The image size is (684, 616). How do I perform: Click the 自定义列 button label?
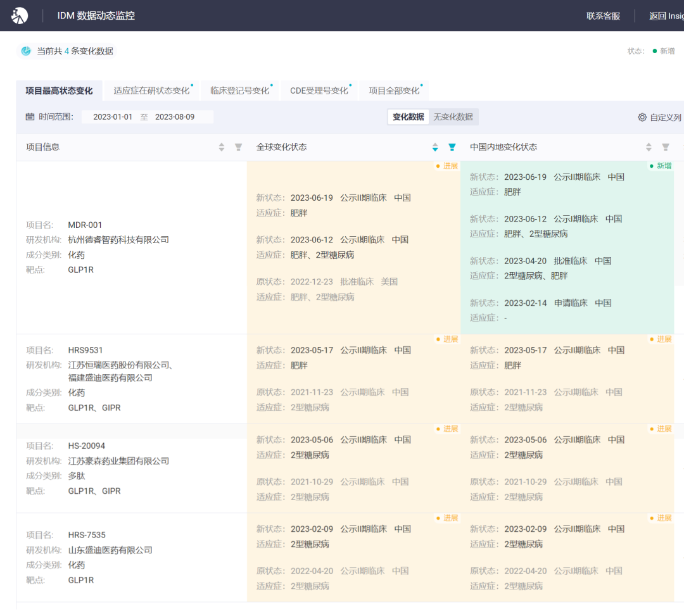tap(665, 117)
